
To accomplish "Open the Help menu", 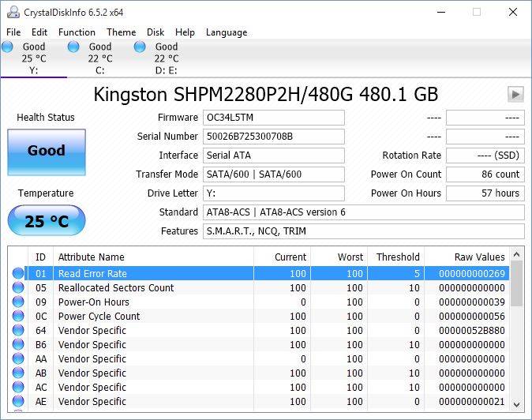I will [185, 32].
